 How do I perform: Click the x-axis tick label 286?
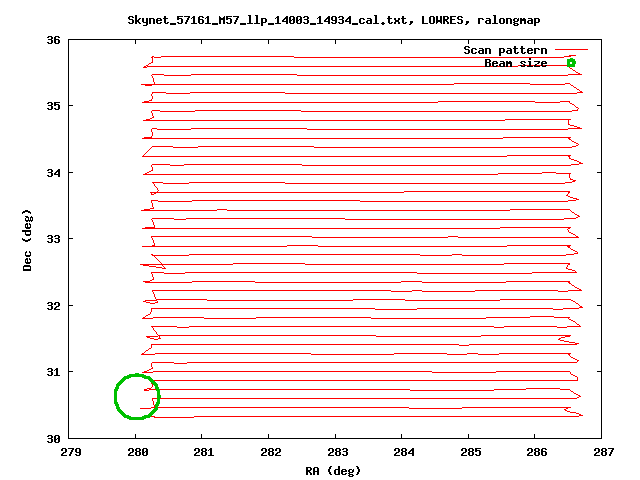(537, 452)
